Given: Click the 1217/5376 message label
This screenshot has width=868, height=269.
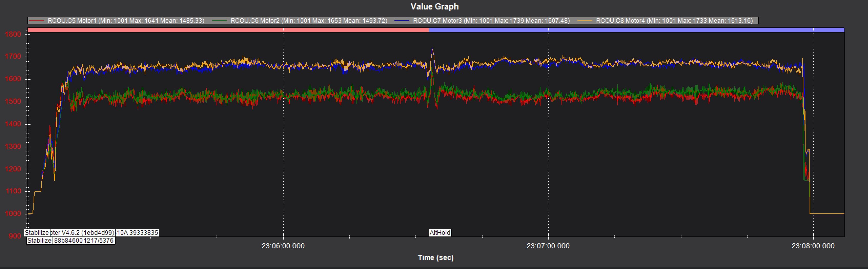Looking at the screenshot, I should [99, 241].
